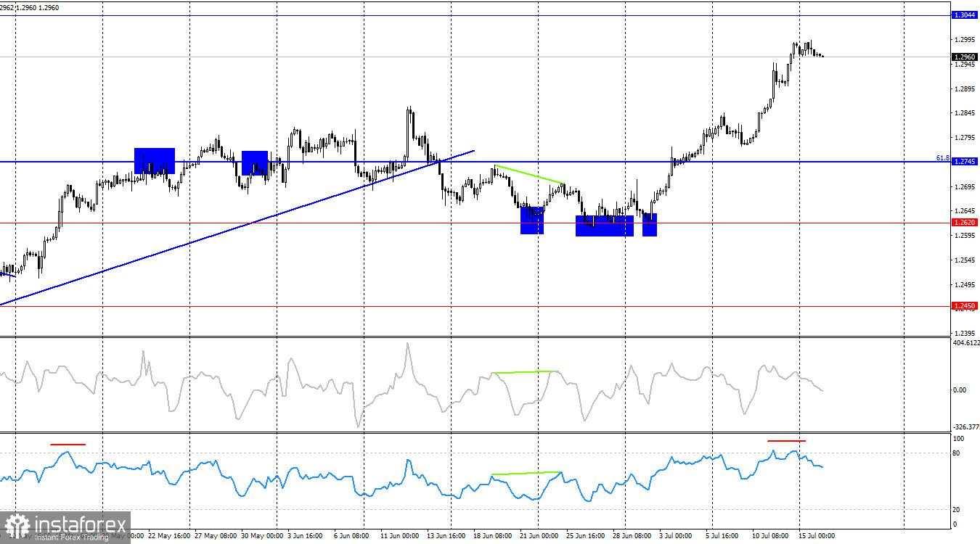Screen dimensions: 980x544
Task: Click the 11 Jun 00:00 time label
Action: pyautogui.click(x=399, y=537)
